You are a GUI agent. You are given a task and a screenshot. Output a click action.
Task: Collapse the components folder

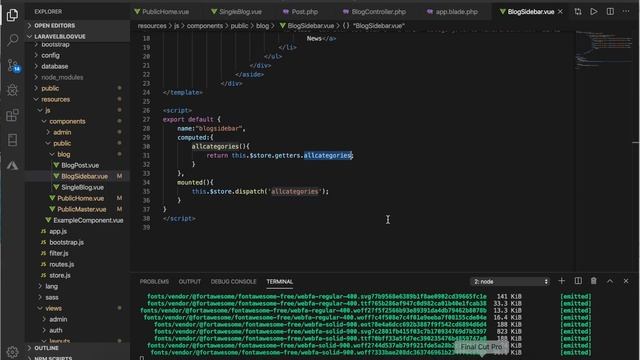point(67,121)
